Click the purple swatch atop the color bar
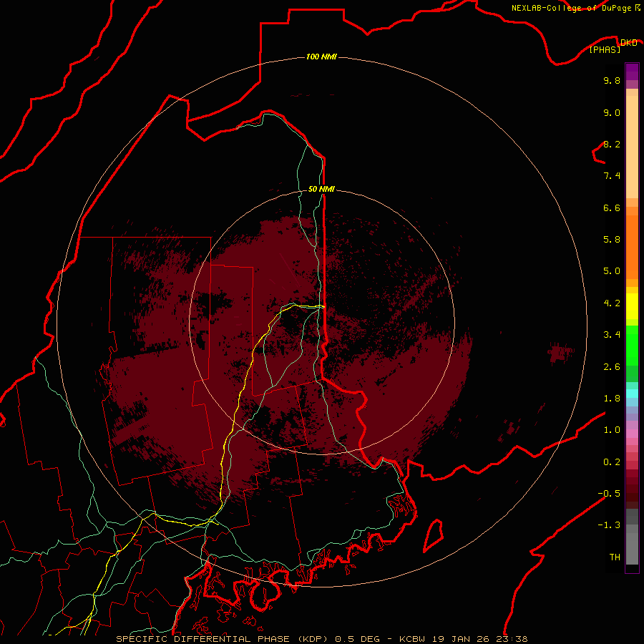Image resolution: width=644 pixels, height=644 pixels. click(x=632, y=72)
